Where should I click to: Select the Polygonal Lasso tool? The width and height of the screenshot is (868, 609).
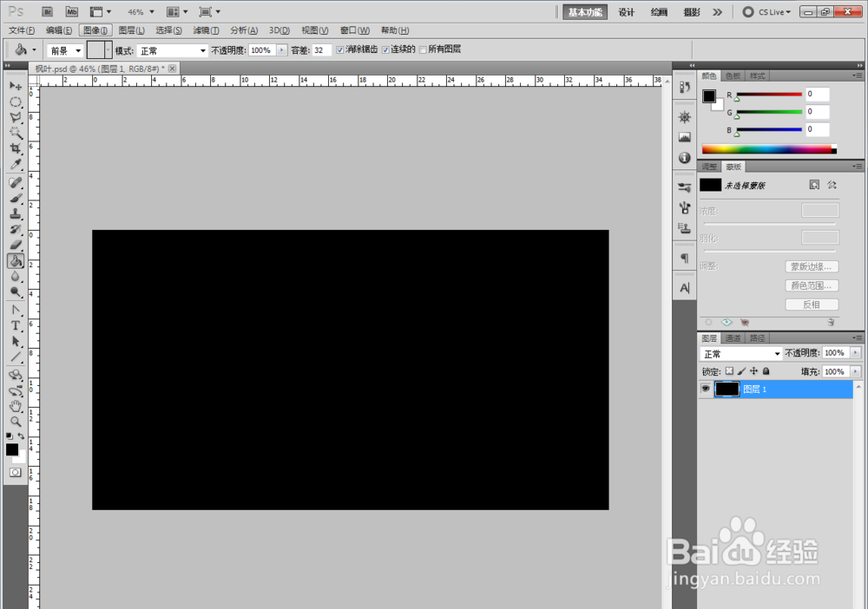16,117
